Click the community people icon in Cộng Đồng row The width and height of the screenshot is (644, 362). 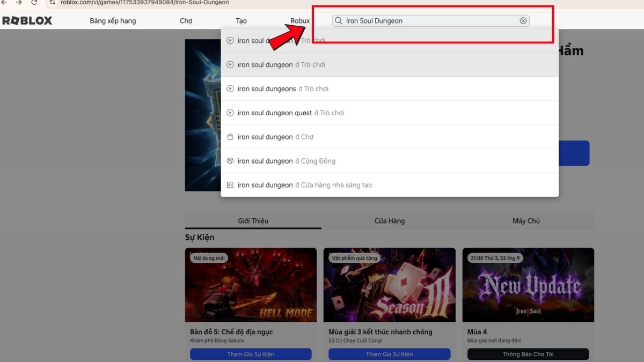[x=230, y=161]
